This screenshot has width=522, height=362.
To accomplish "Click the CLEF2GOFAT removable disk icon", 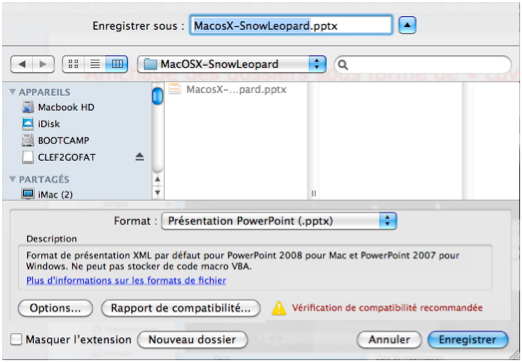I will click(x=28, y=157).
